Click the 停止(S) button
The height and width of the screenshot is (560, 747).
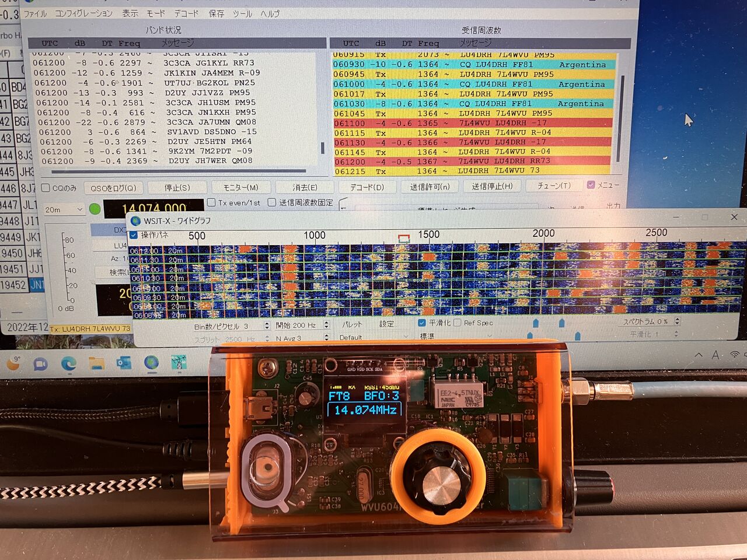coord(177,188)
